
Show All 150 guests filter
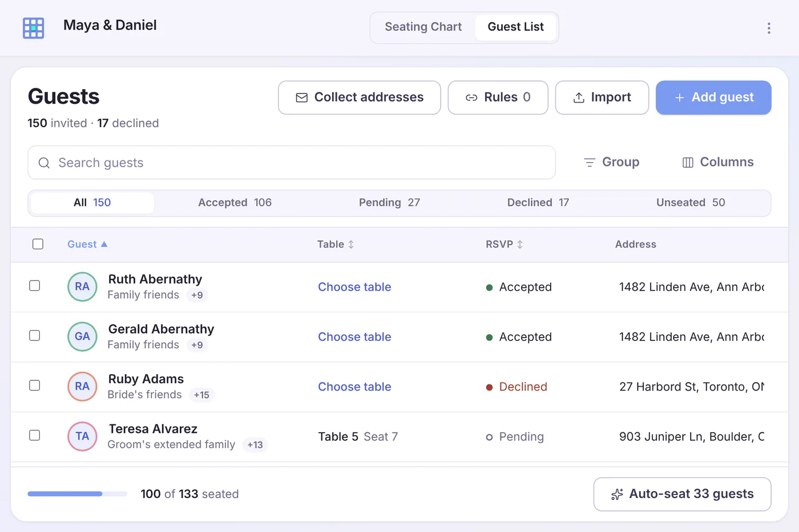pos(92,203)
